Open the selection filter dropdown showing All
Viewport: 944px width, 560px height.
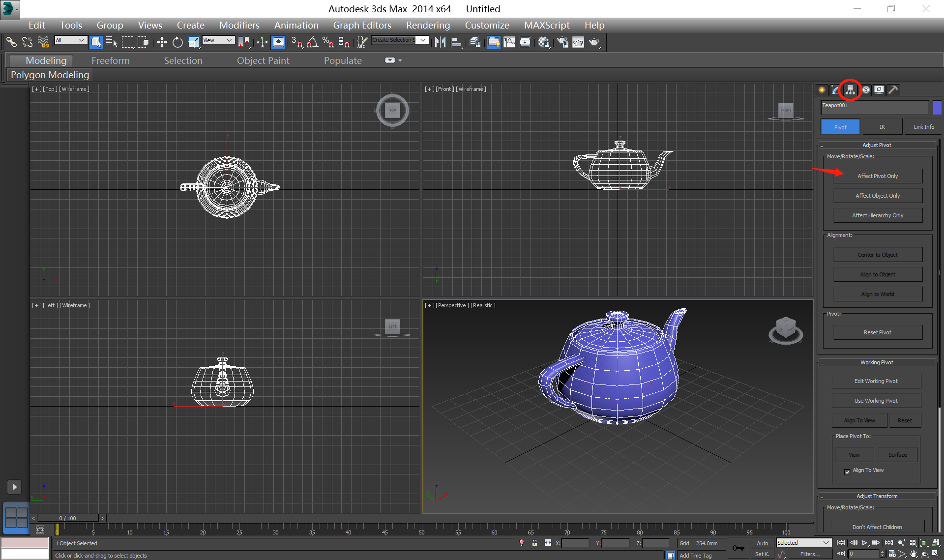(83, 40)
